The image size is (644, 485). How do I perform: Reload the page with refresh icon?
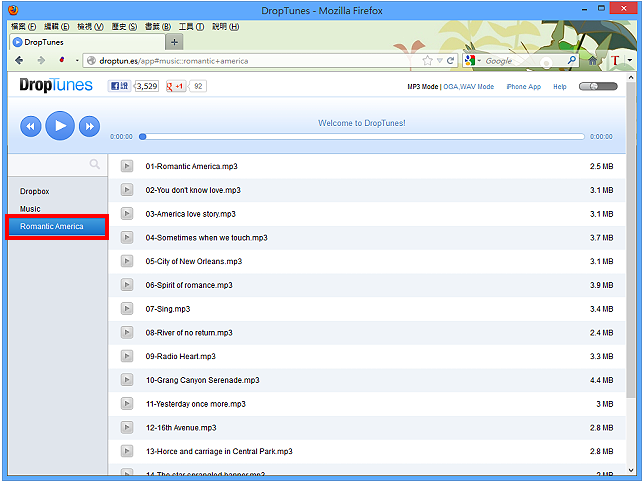tap(451, 61)
